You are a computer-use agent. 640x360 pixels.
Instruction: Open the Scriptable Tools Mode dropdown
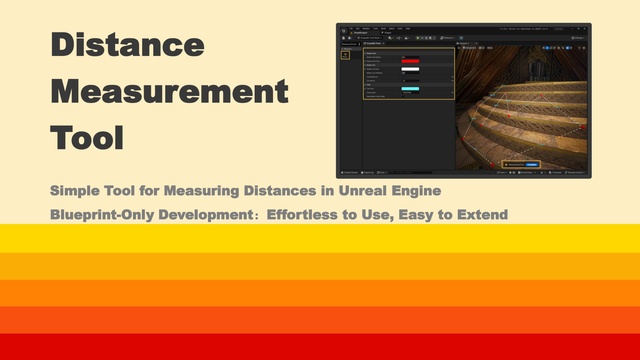pos(370,38)
